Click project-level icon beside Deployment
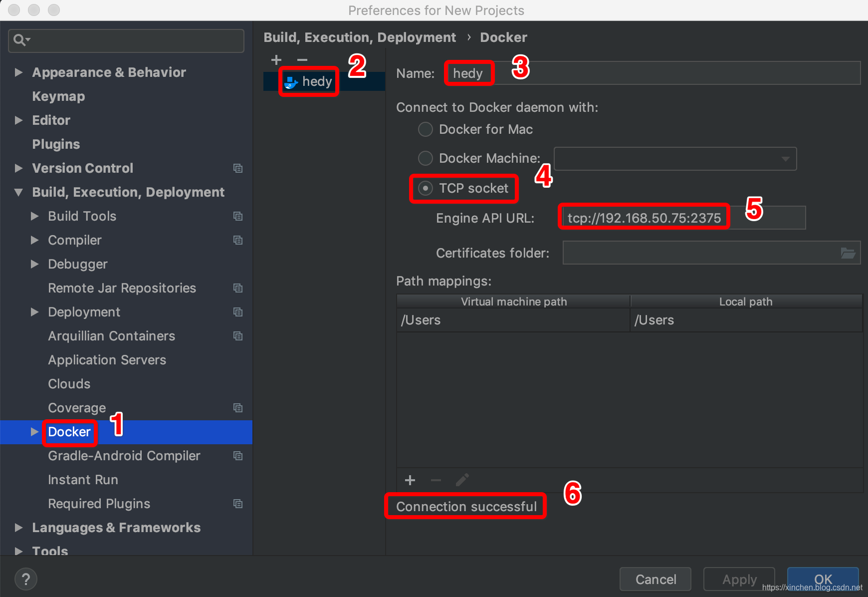Image resolution: width=868 pixels, height=597 pixels. [238, 312]
